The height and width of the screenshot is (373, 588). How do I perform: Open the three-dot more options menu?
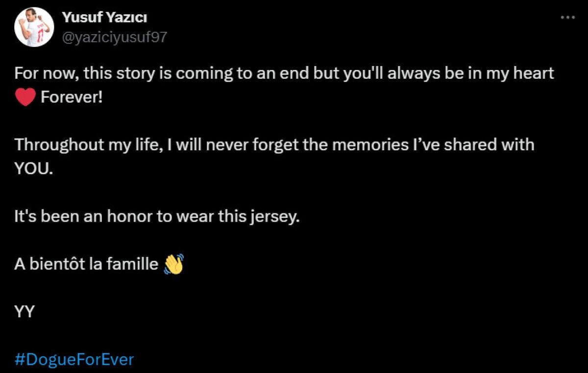pos(567,17)
